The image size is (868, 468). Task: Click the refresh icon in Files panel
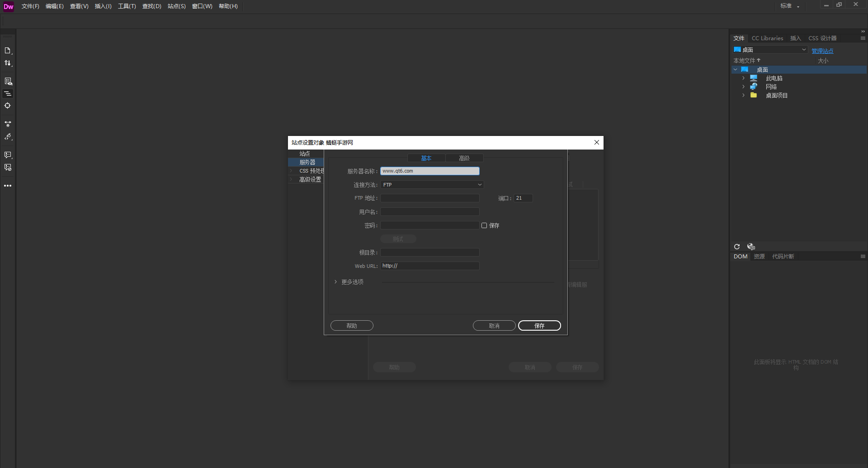coord(737,247)
